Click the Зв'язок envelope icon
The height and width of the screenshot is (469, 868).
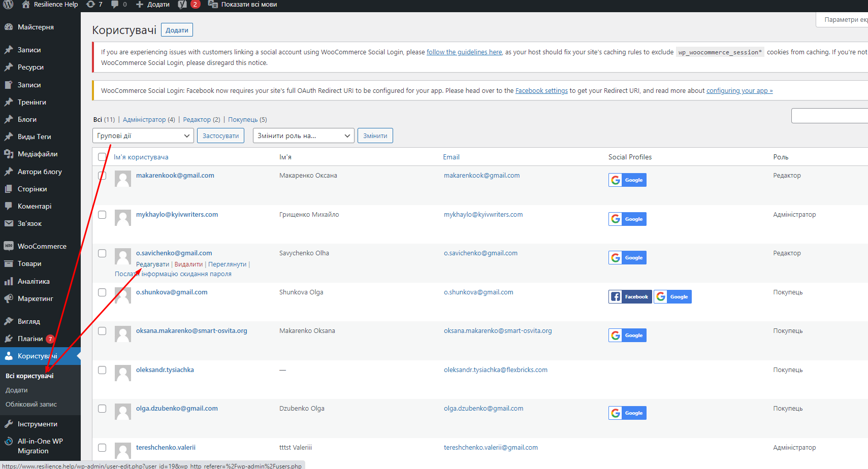click(x=9, y=223)
